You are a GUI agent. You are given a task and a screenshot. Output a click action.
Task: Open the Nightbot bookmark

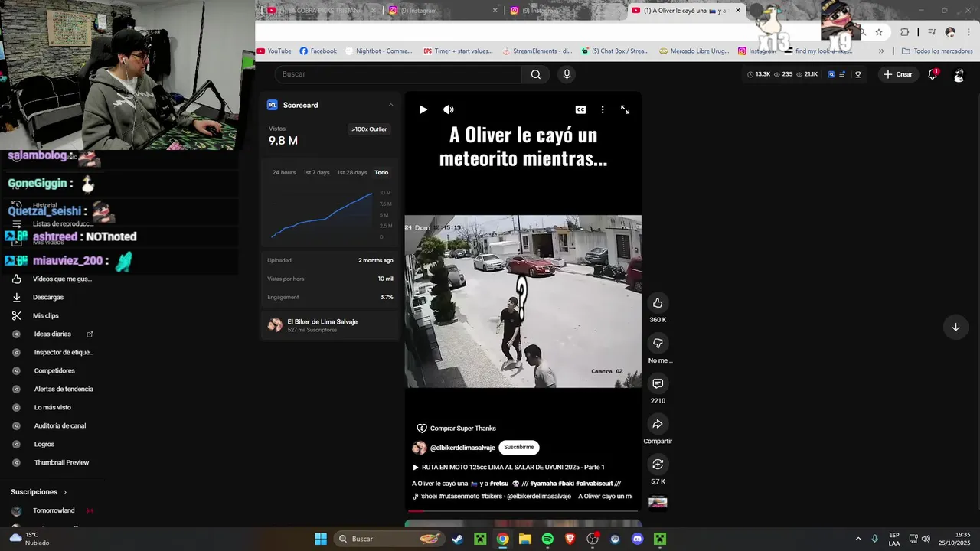click(x=379, y=51)
